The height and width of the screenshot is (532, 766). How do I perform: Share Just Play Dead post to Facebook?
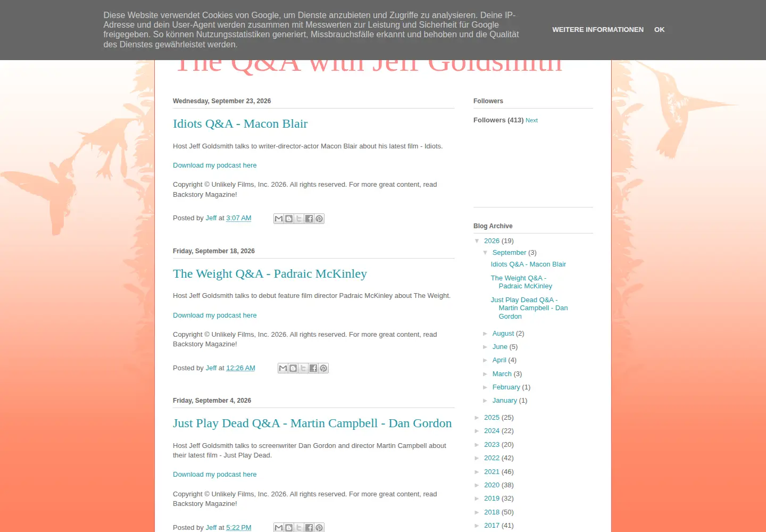coord(309,528)
